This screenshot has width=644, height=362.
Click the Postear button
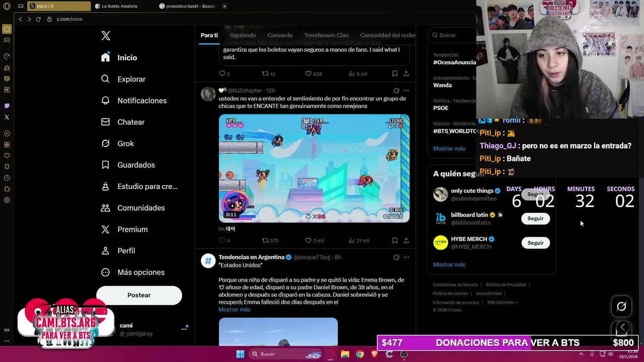tap(139, 295)
